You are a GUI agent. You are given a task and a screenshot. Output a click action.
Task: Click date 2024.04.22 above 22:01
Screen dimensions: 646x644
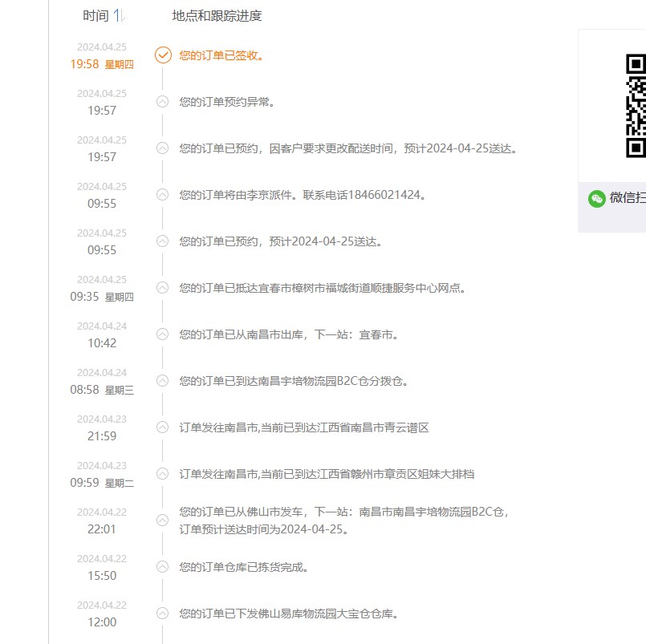pos(102,512)
